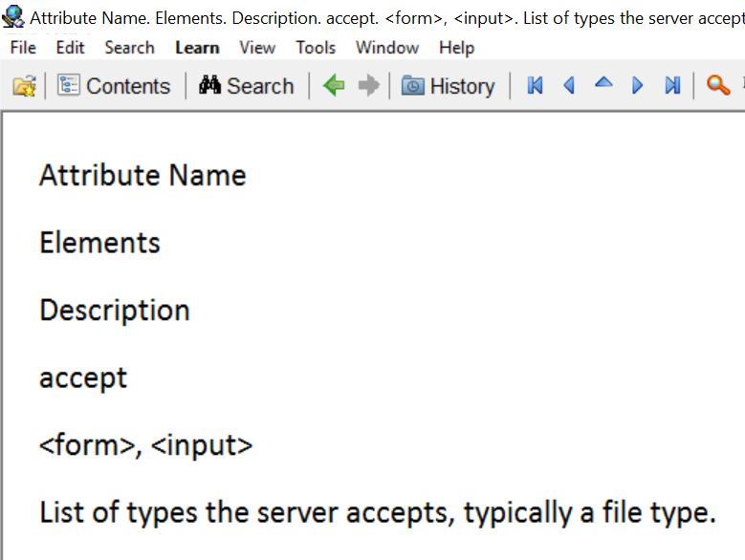745x560 pixels.
Task: Click the 'accept' attribute text
Action: click(83, 378)
